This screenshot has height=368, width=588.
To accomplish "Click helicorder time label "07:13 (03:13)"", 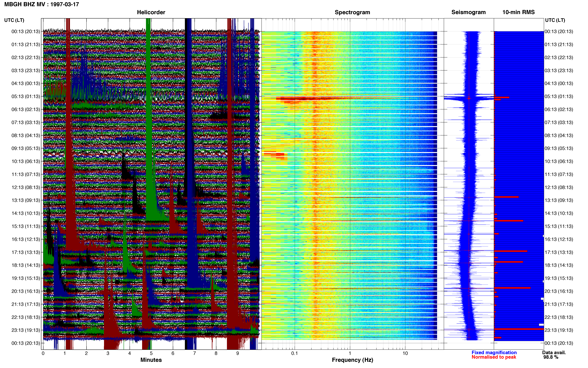I will (26, 122).
